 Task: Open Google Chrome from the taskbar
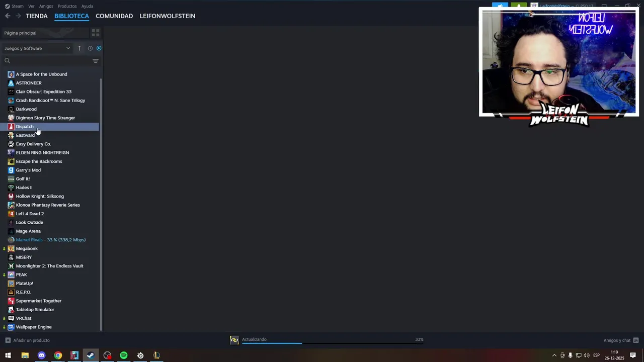click(58, 355)
